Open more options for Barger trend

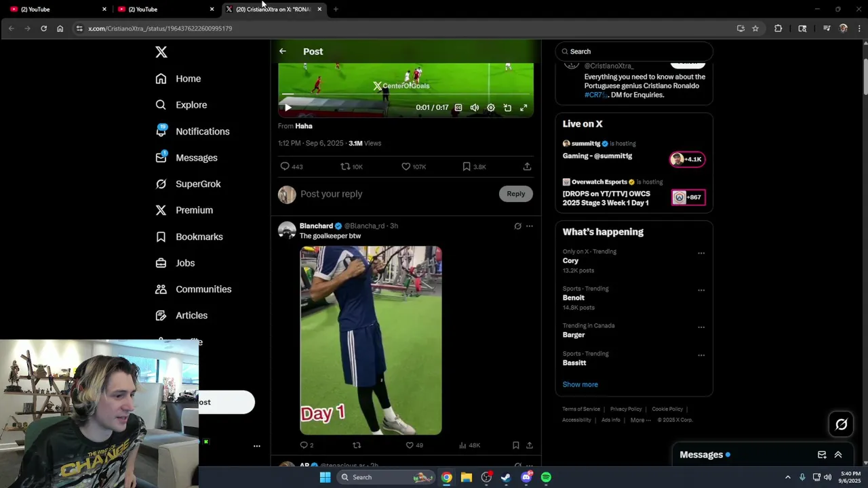tap(701, 327)
